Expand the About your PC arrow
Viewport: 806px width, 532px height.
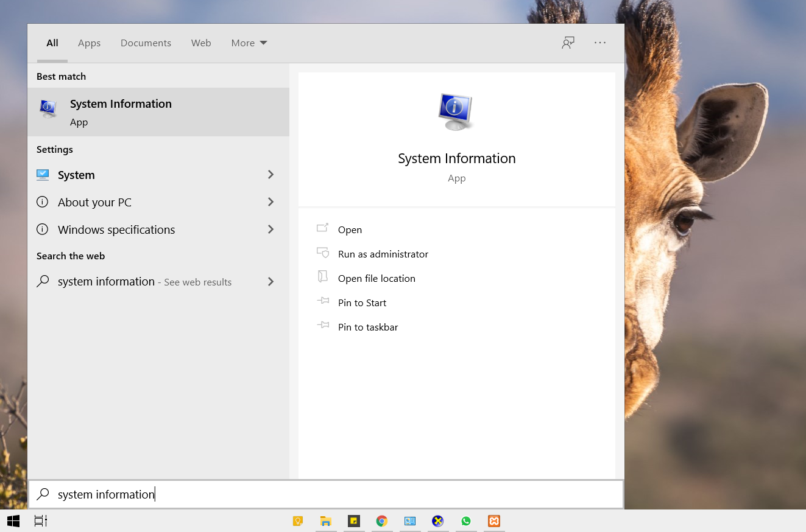(271, 202)
